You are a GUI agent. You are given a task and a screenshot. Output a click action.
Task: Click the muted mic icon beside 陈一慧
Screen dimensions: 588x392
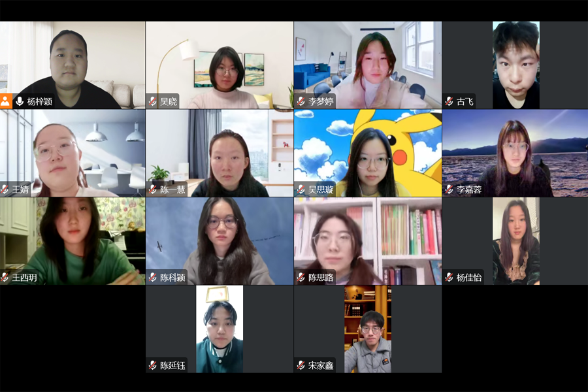153,189
